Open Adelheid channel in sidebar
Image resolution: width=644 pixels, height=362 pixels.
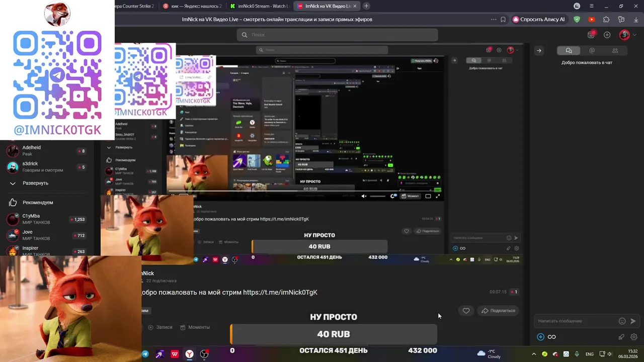[46, 150]
